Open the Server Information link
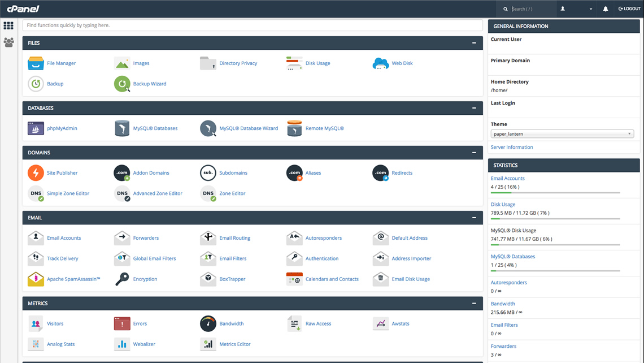Viewport: 644px width, 363px height. click(x=512, y=147)
